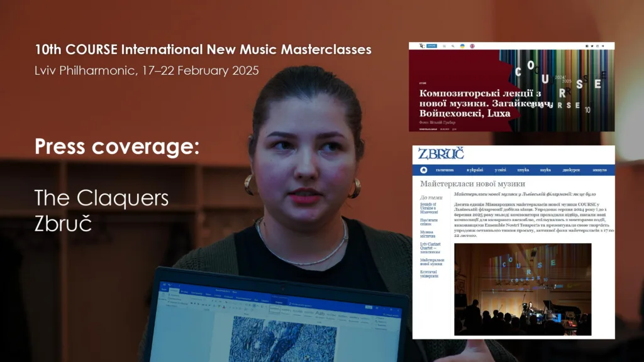Open the 'у світі' section in Zbruč nav
The width and height of the screenshot is (644, 362).
[x=500, y=170]
